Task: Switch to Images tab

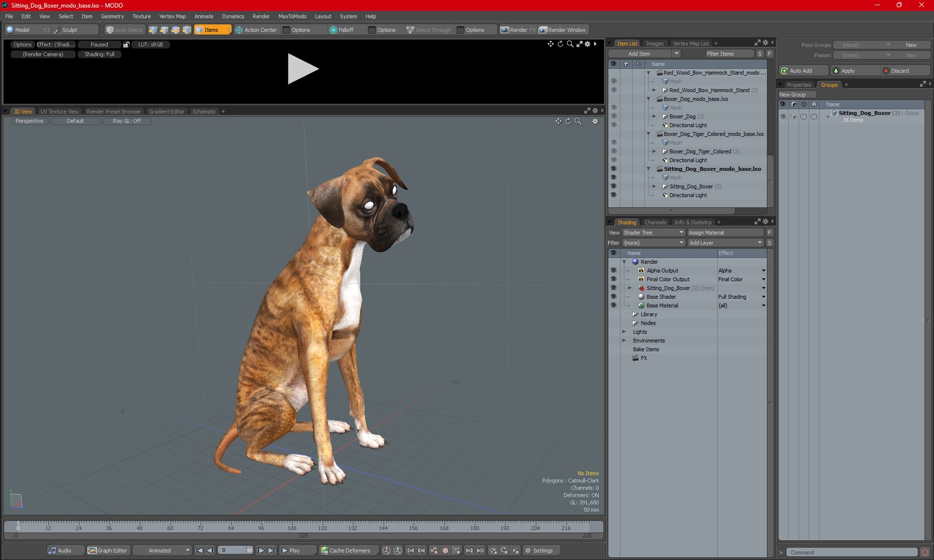Action: (x=654, y=44)
